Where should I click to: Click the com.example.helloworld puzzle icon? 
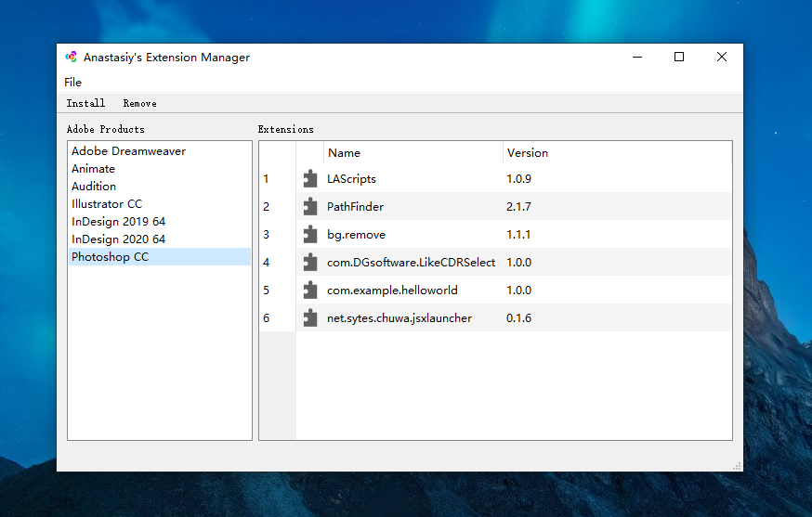310,291
